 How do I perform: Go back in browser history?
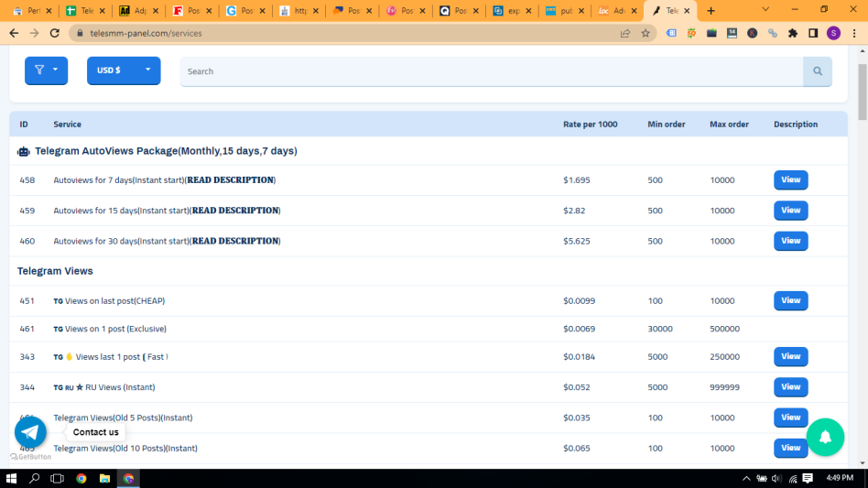(14, 33)
